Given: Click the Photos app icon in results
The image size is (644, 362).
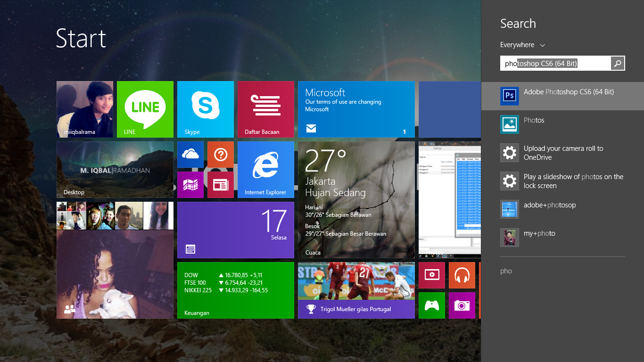Looking at the screenshot, I should pyautogui.click(x=510, y=124).
